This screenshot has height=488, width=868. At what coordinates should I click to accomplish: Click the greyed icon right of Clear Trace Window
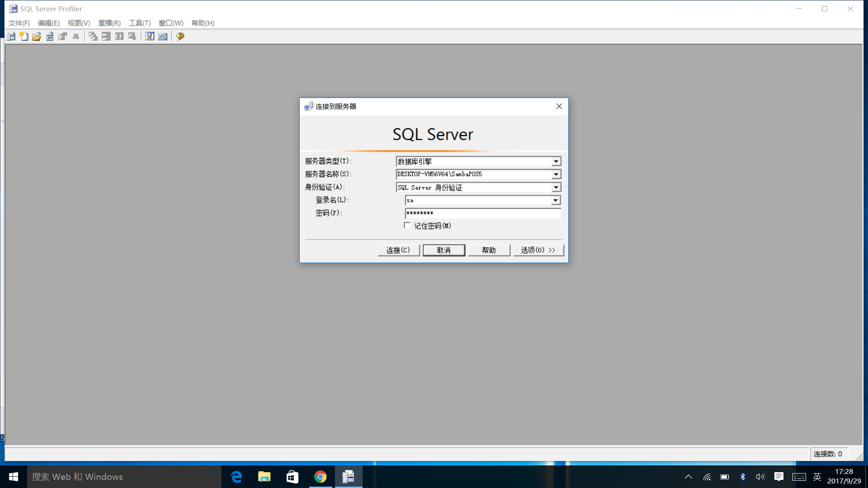tap(106, 37)
